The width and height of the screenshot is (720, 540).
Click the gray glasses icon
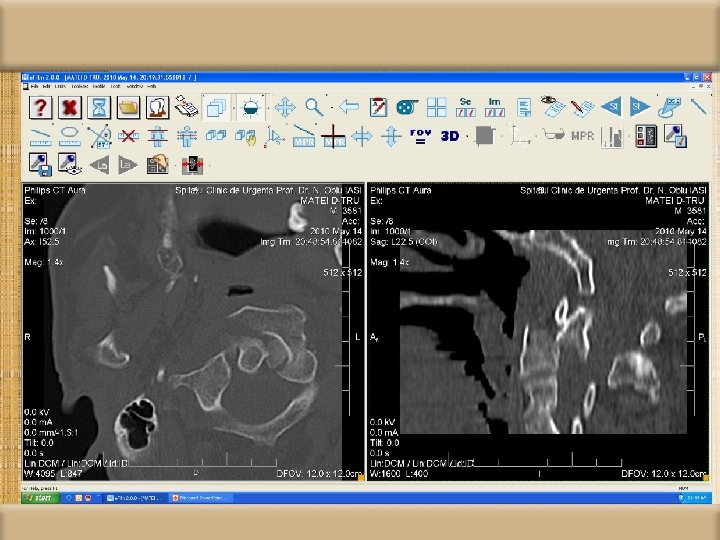554,135
